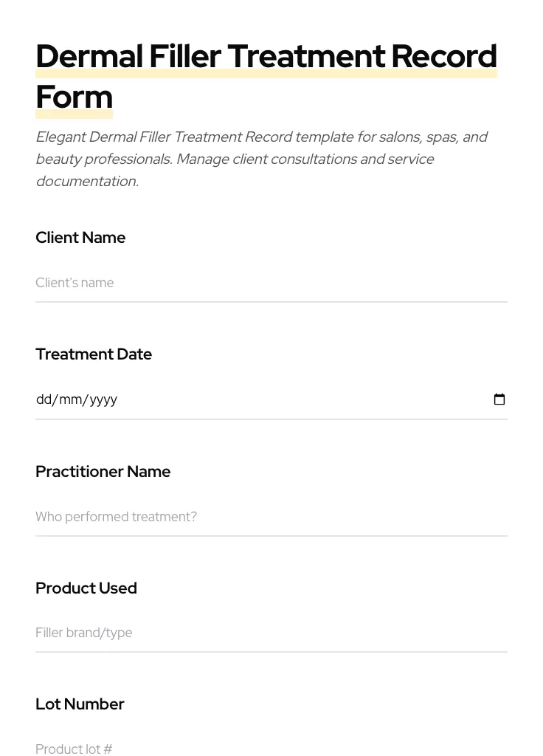Image resolution: width=543 pixels, height=756 pixels.
Task: Click the Lot Number input field
Action: tap(271, 749)
